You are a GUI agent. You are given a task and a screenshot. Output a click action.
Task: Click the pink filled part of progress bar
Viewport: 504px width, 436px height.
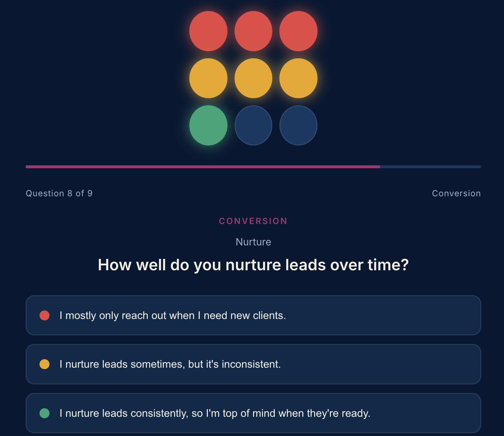pyautogui.click(x=203, y=167)
